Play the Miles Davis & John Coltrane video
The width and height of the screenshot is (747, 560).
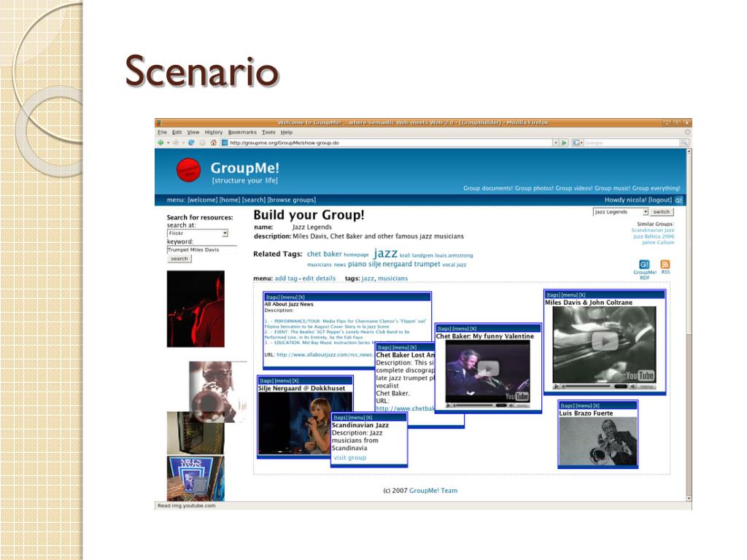(x=605, y=341)
